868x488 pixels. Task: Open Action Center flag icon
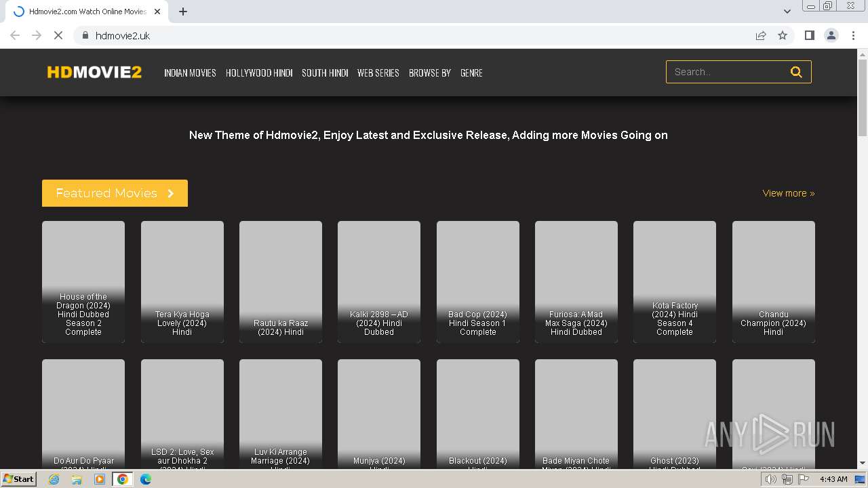pos(804,479)
